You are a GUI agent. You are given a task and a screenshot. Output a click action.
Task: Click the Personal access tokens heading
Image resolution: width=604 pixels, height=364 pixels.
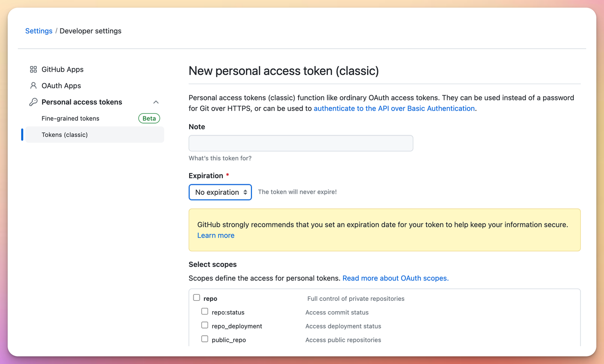(x=82, y=102)
